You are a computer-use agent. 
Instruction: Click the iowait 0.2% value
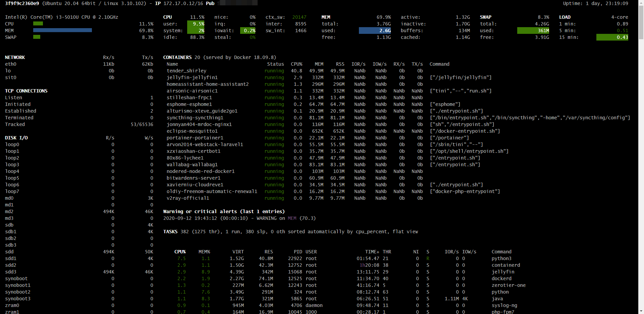click(248, 30)
